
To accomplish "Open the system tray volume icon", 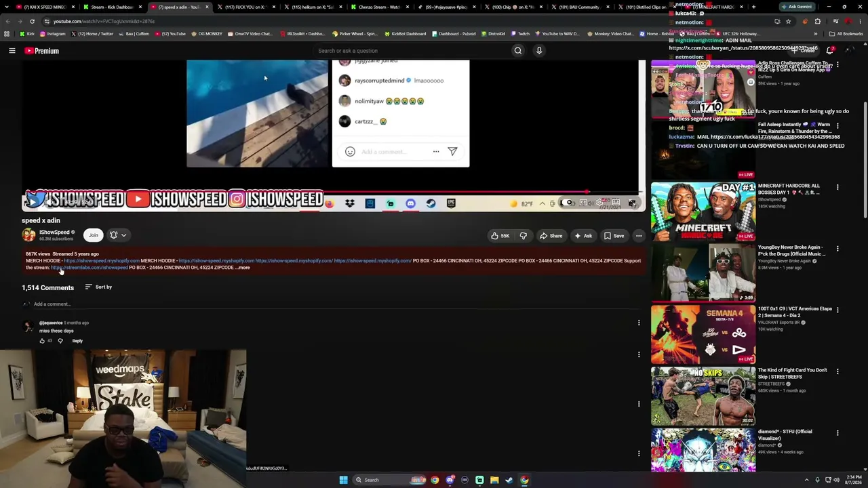I will point(836,480).
